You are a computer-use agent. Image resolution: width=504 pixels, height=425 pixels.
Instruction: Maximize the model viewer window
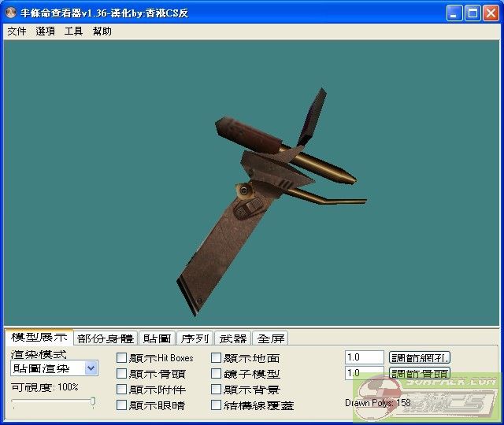[472, 13]
